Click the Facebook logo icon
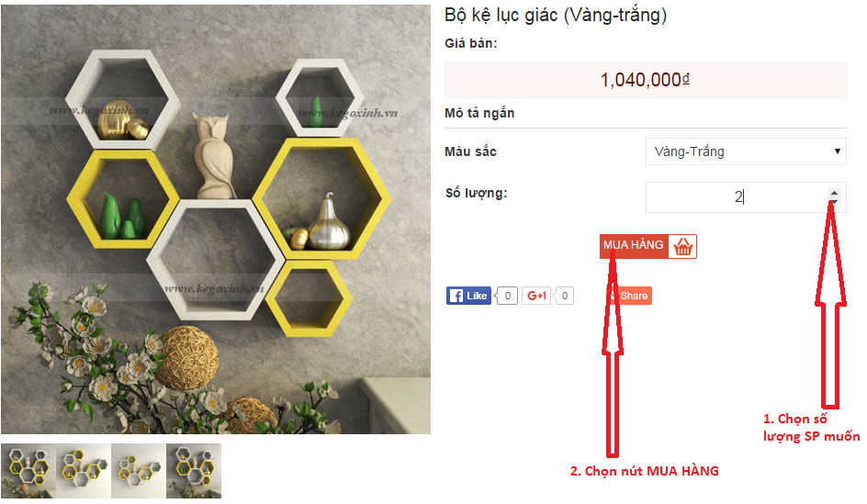This screenshot has width=867, height=504. (x=456, y=296)
